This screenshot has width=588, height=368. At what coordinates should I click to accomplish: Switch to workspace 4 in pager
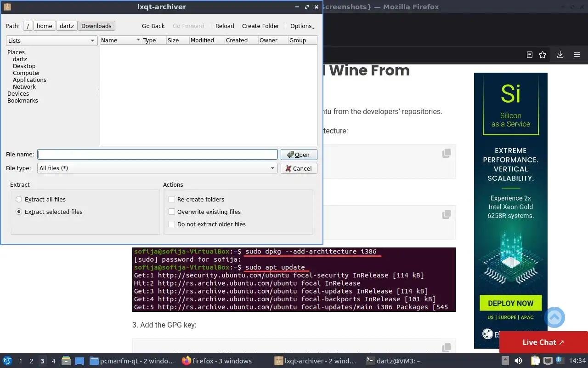tap(53, 361)
